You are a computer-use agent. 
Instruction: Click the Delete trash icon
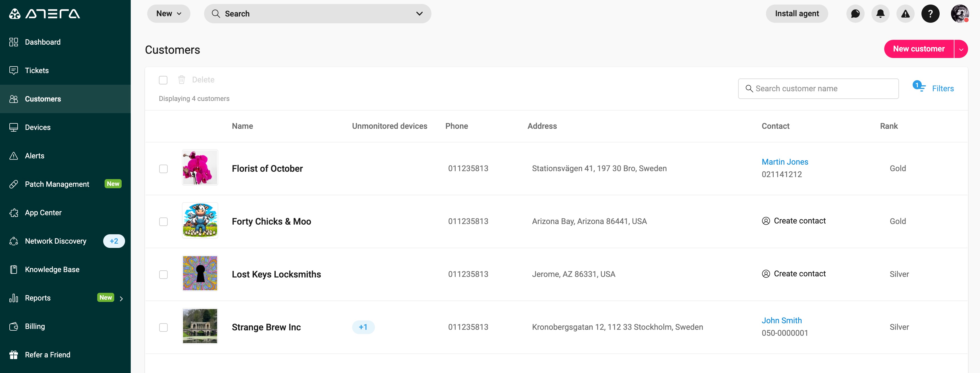(x=181, y=80)
